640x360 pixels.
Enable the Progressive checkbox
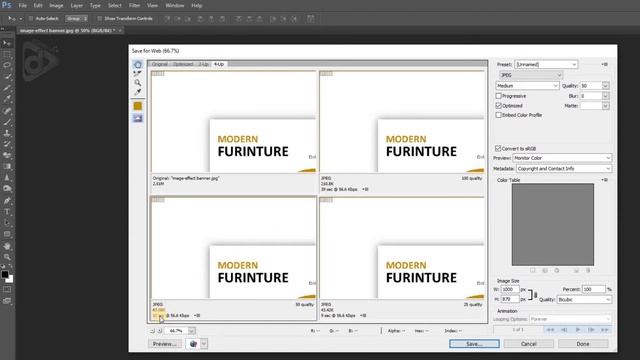pyautogui.click(x=498, y=96)
